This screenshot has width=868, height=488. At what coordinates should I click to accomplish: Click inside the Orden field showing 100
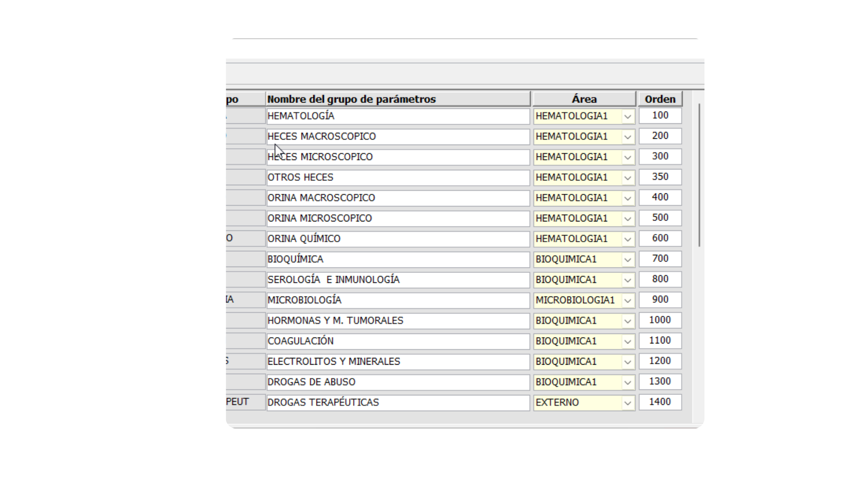click(660, 116)
